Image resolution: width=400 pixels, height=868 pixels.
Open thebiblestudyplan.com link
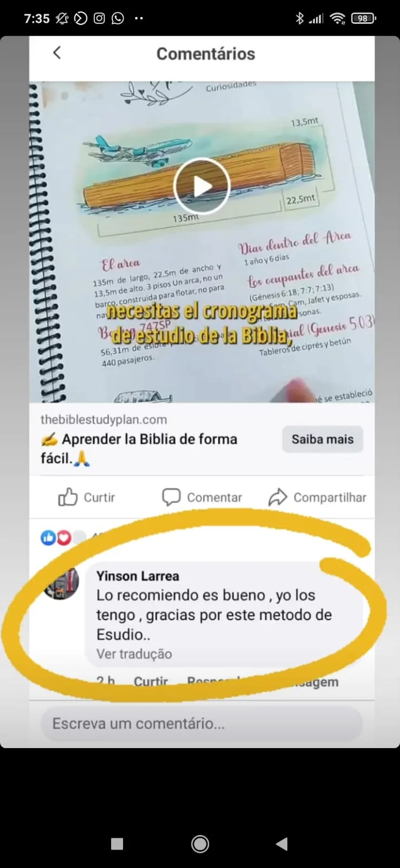point(104,419)
